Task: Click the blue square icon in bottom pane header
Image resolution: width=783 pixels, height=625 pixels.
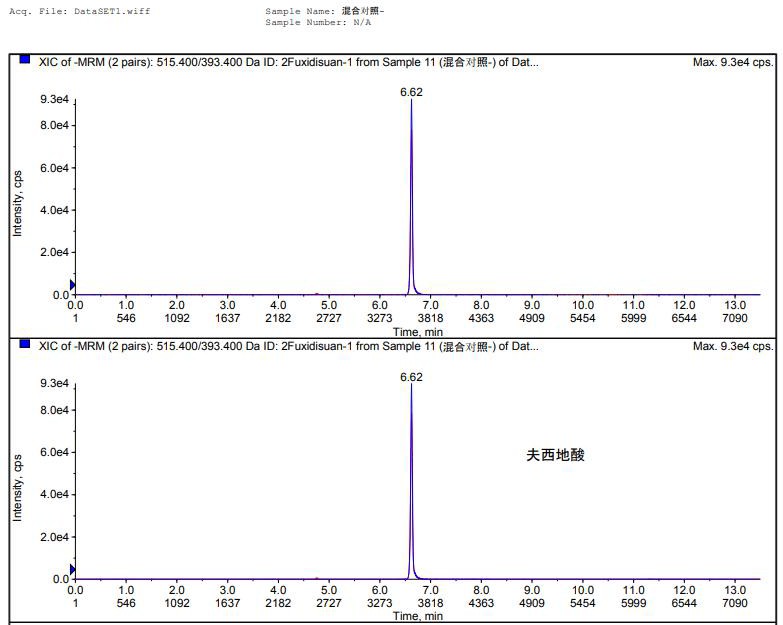Action: [x=25, y=345]
